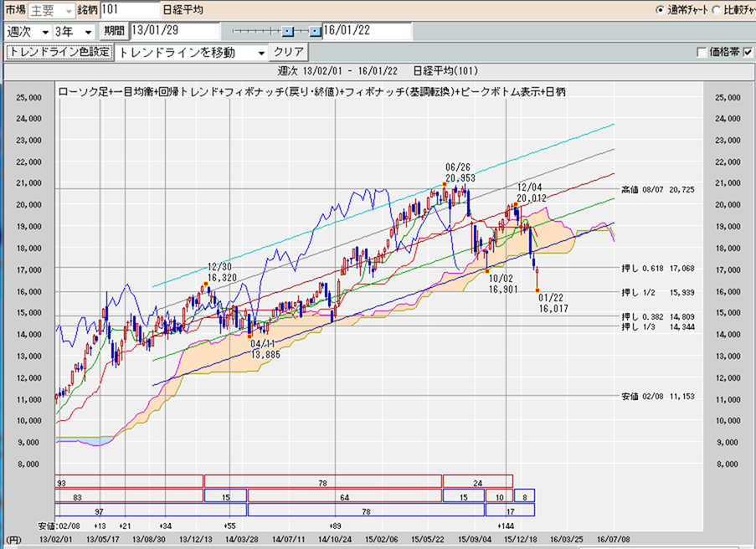Click the トレンドライン色設定 button
This screenshot has height=549, width=756.
pos(59,52)
